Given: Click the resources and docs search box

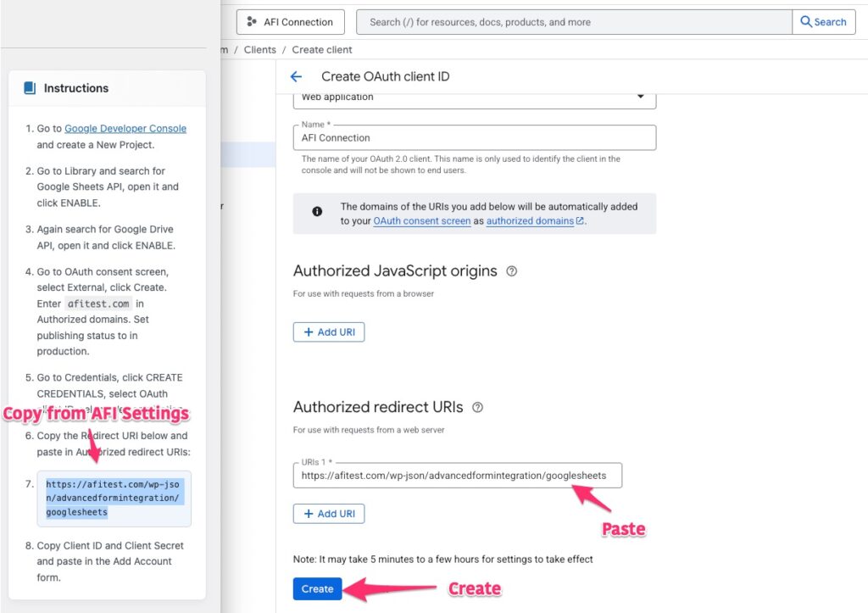Looking at the screenshot, I should (x=573, y=22).
